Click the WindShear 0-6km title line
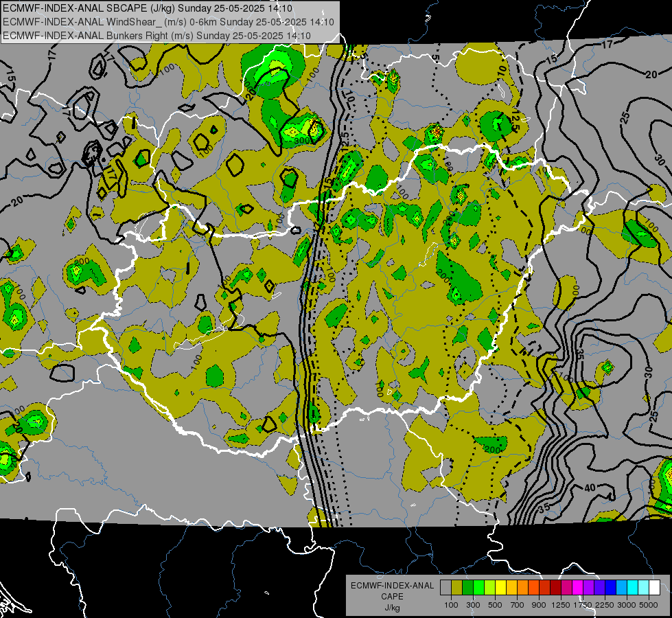 [168, 22]
